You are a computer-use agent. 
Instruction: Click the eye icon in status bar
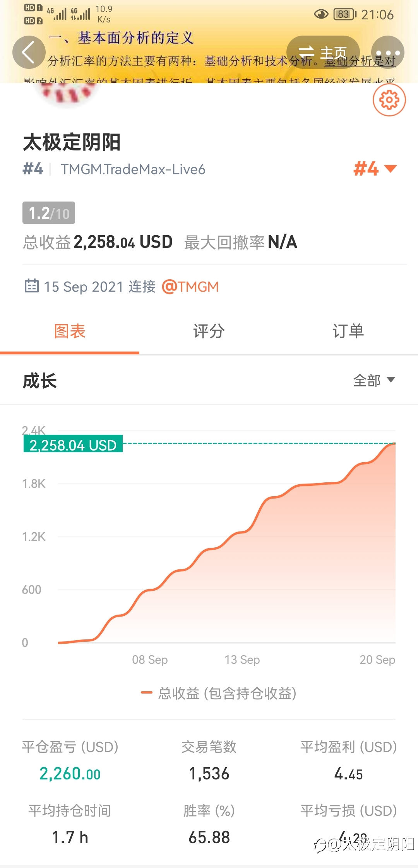321,14
